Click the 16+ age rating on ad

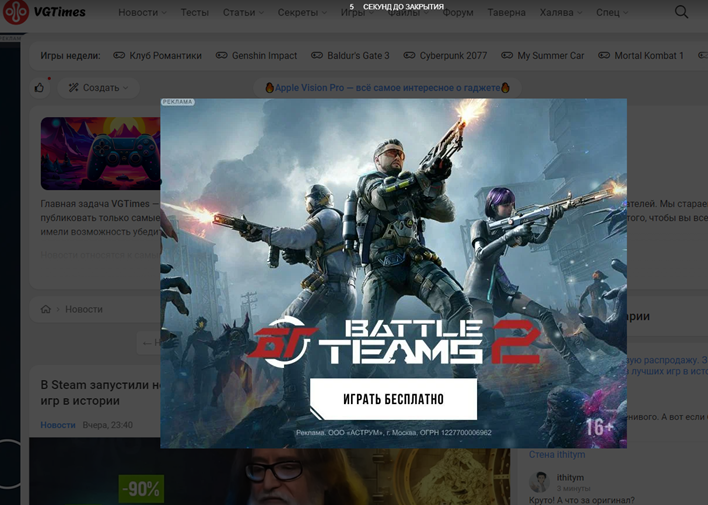pyautogui.click(x=599, y=427)
